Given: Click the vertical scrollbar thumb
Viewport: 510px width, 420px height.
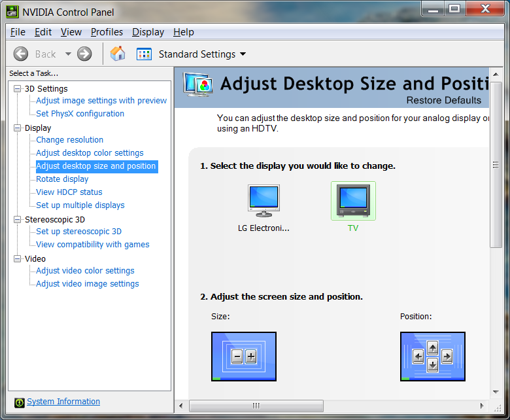Looking at the screenshot, I should click(x=496, y=165).
